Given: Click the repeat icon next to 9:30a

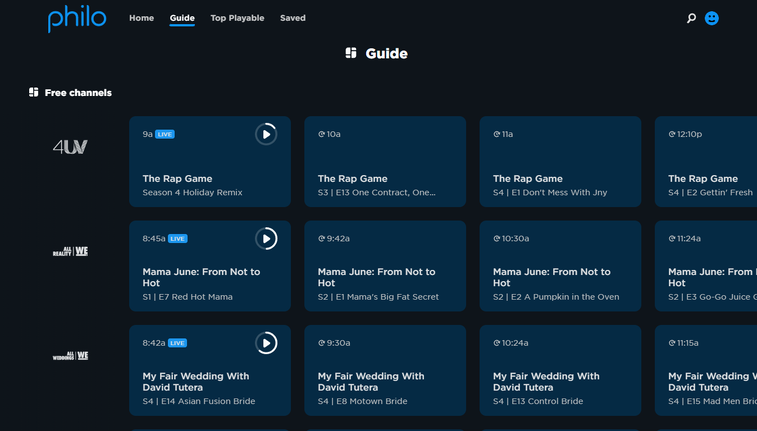Looking at the screenshot, I should [322, 343].
